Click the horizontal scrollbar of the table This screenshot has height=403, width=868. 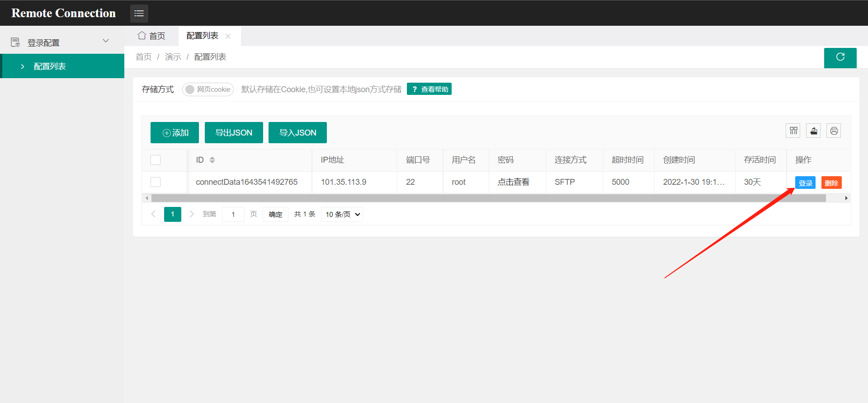tap(488, 198)
